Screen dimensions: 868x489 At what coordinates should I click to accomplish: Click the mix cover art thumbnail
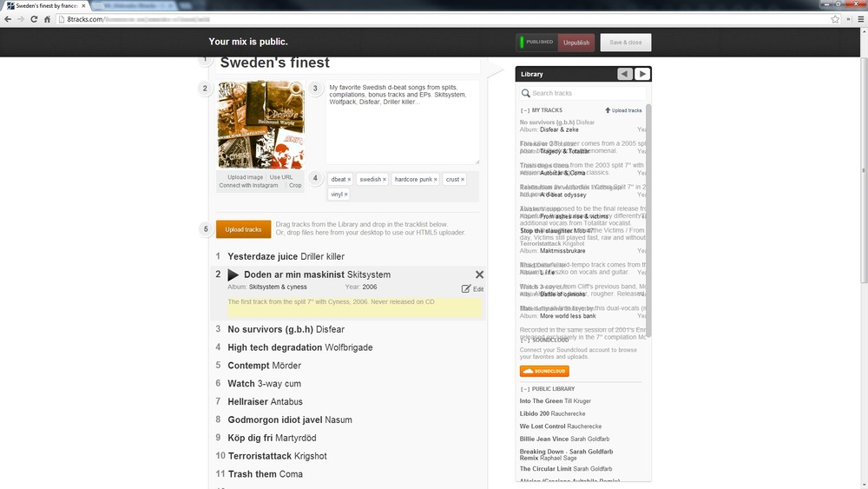coord(260,124)
